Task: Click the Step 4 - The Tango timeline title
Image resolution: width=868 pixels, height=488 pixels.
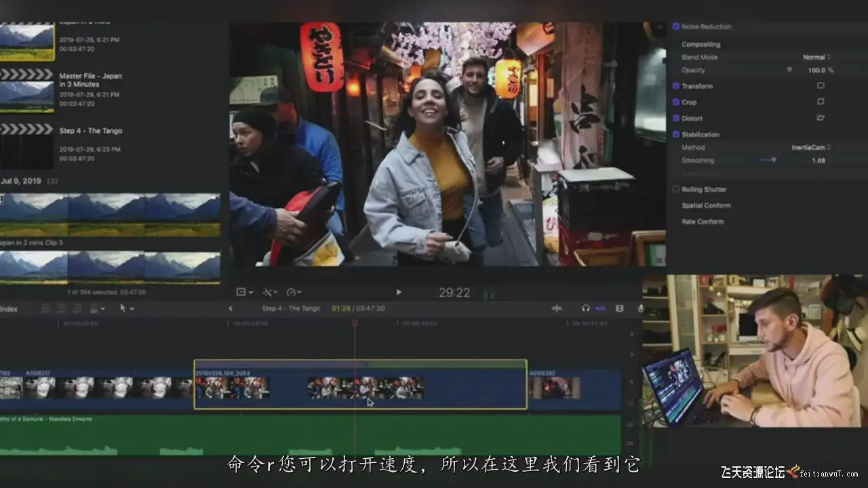Action: tap(291, 308)
